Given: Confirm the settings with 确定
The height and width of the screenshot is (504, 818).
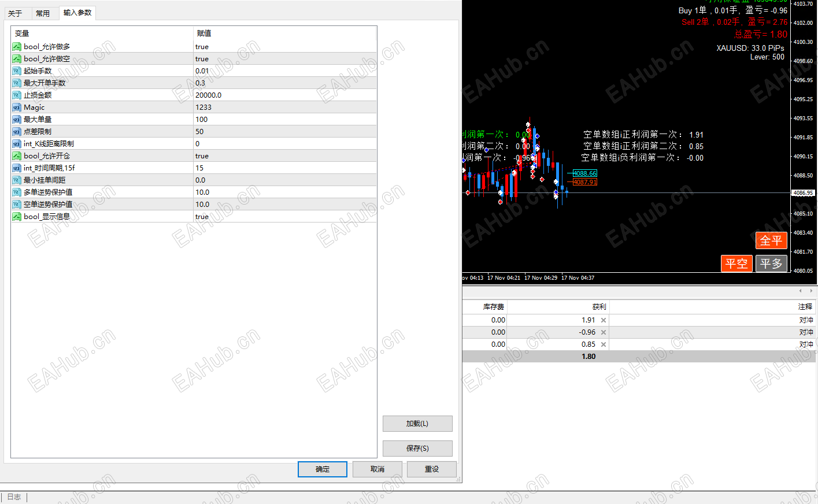Looking at the screenshot, I should pyautogui.click(x=322, y=469).
